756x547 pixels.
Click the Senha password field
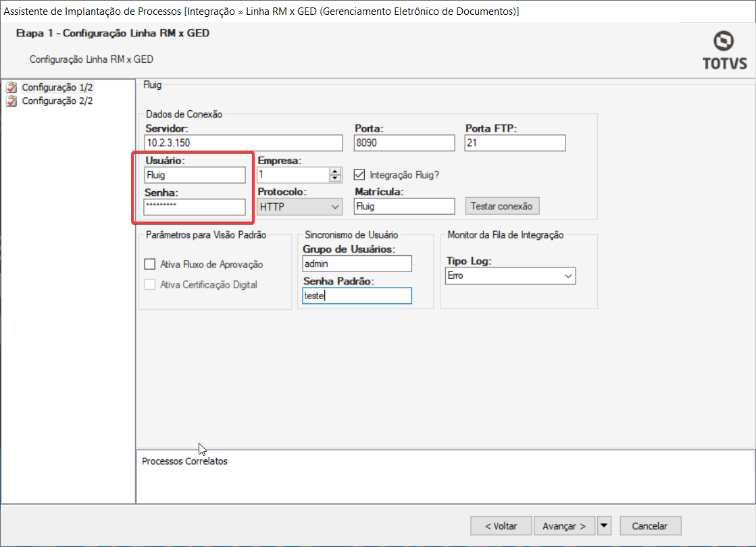[195, 207]
